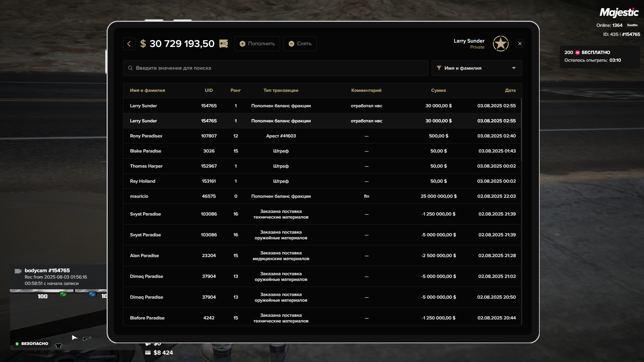Click the Online: 1364 counter
This screenshot has width=644, height=362.
click(609, 25)
